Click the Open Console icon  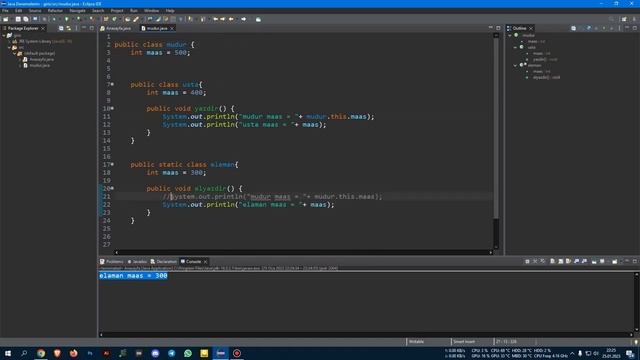click(x=615, y=261)
